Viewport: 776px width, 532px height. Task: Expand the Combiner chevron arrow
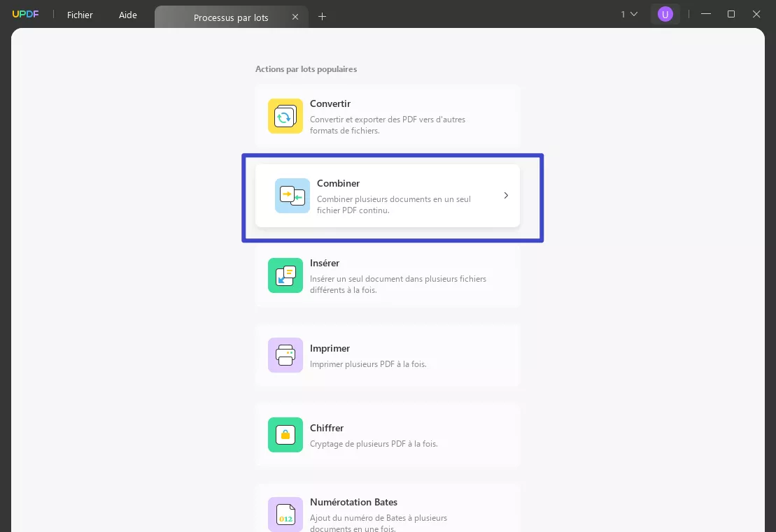pos(506,195)
